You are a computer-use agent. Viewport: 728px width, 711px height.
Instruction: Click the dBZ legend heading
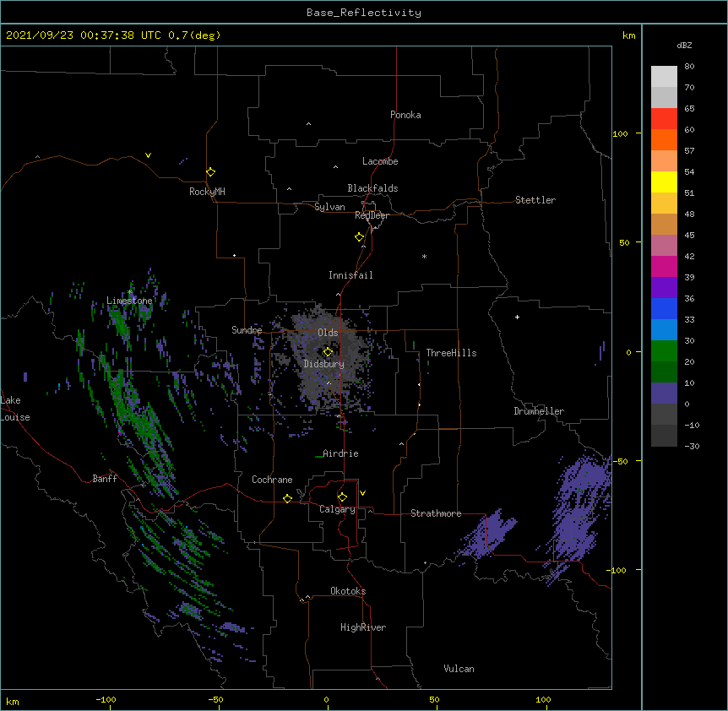684,45
